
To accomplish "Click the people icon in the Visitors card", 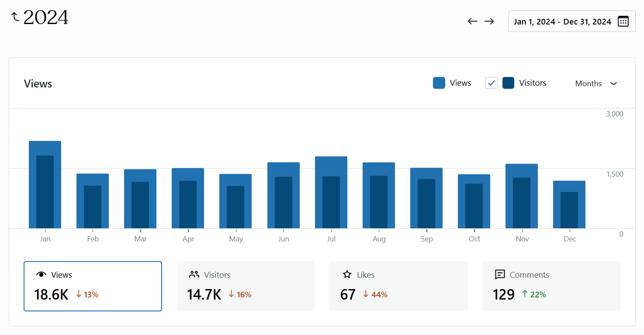I will tap(194, 275).
